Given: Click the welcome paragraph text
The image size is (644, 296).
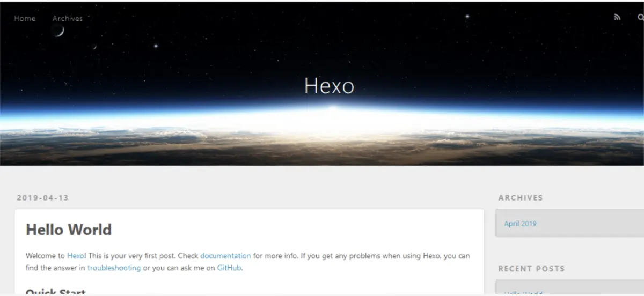Looking at the screenshot, I should pyautogui.click(x=247, y=262).
